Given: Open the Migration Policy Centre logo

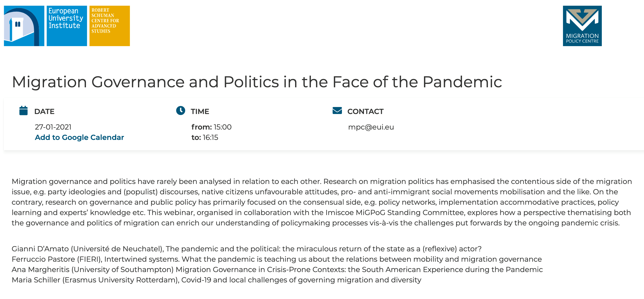Looking at the screenshot, I should [582, 26].
